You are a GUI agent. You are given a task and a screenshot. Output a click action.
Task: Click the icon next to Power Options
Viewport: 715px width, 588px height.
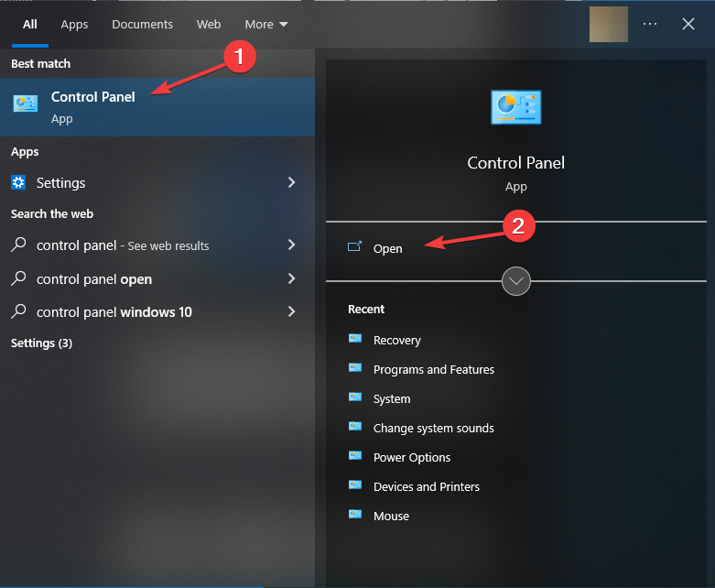coord(355,455)
